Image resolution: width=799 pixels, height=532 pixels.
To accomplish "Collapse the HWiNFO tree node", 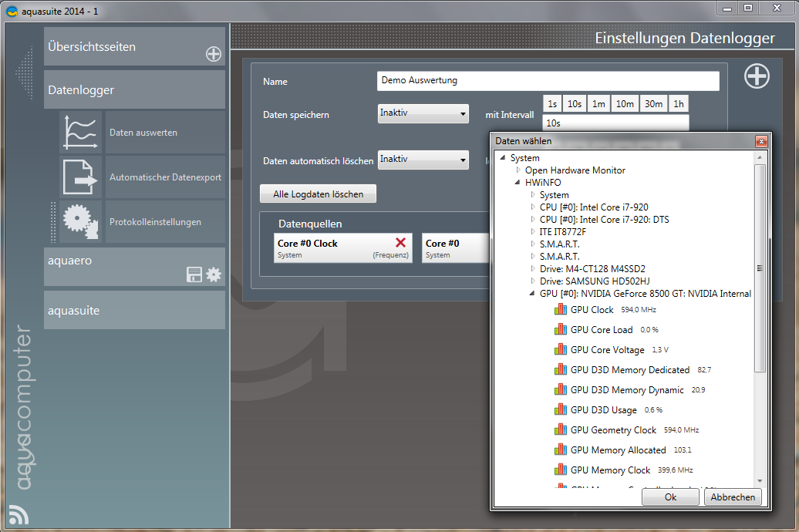I will [x=518, y=183].
